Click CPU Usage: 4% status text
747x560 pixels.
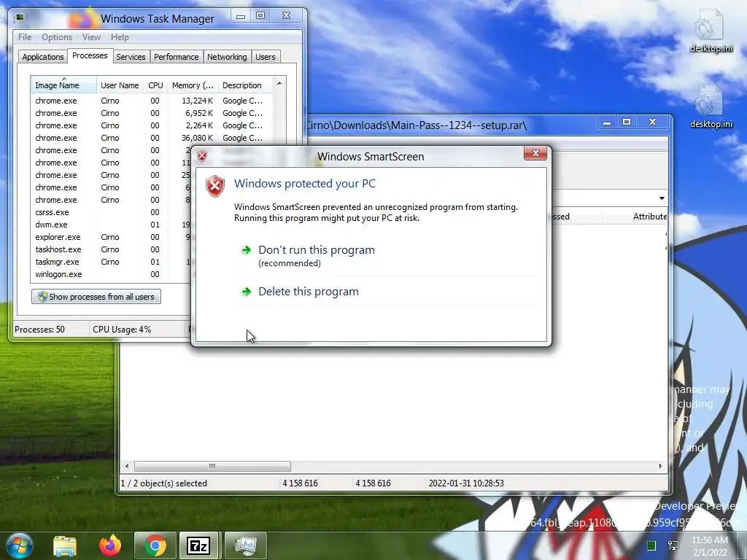point(122,330)
